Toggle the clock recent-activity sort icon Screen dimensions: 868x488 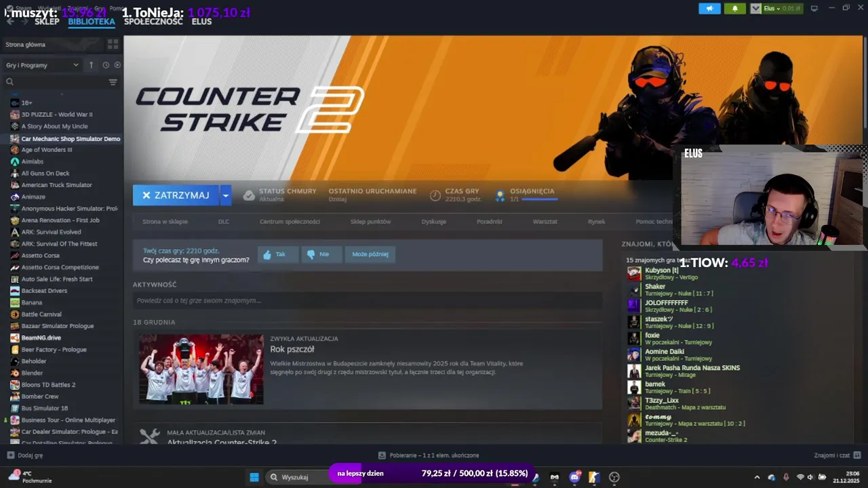point(106,65)
